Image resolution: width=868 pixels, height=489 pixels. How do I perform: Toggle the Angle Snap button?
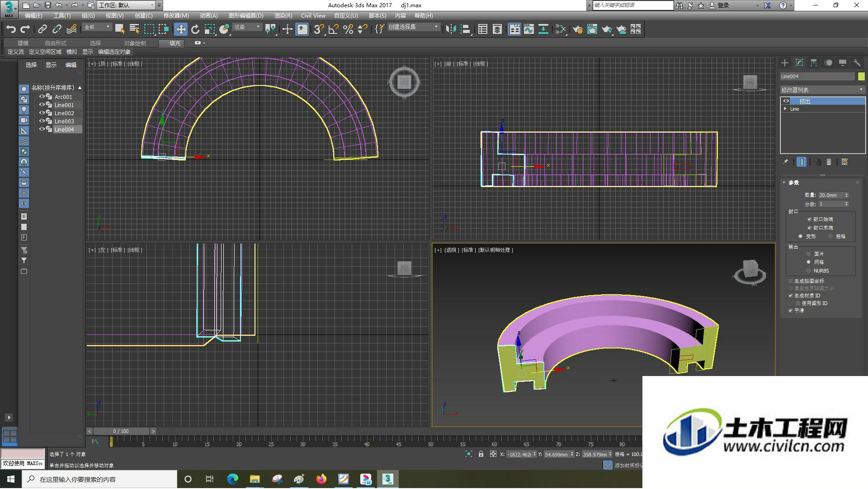[x=333, y=29]
